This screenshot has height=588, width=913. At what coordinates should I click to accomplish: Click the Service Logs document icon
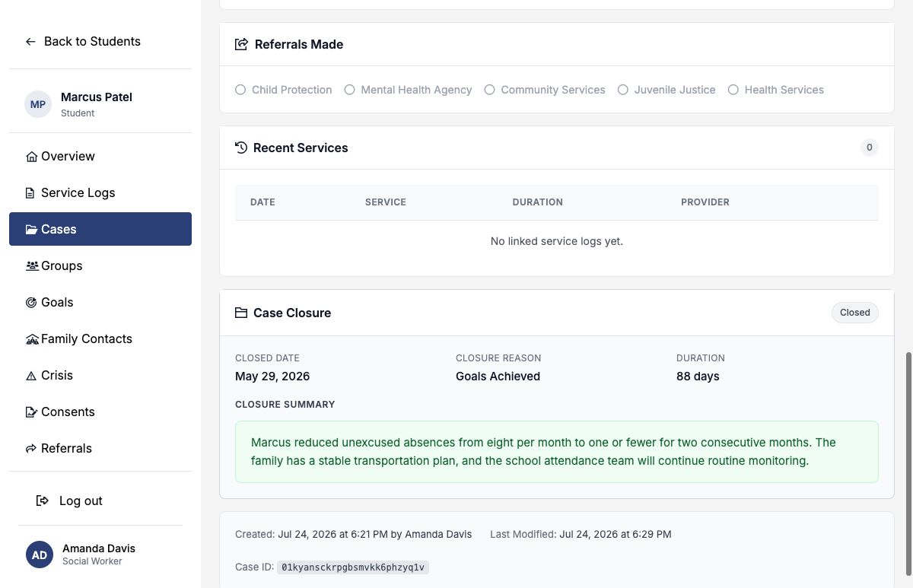pyautogui.click(x=30, y=193)
